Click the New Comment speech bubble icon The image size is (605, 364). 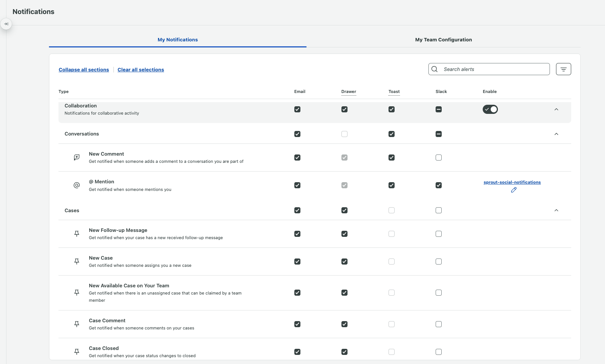click(x=77, y=158)
